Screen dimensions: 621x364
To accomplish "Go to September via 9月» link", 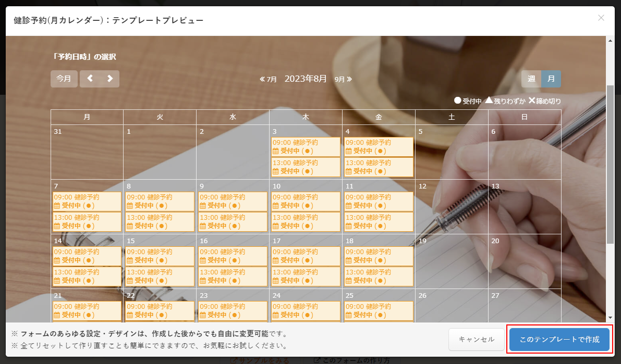I will point(343,79).
